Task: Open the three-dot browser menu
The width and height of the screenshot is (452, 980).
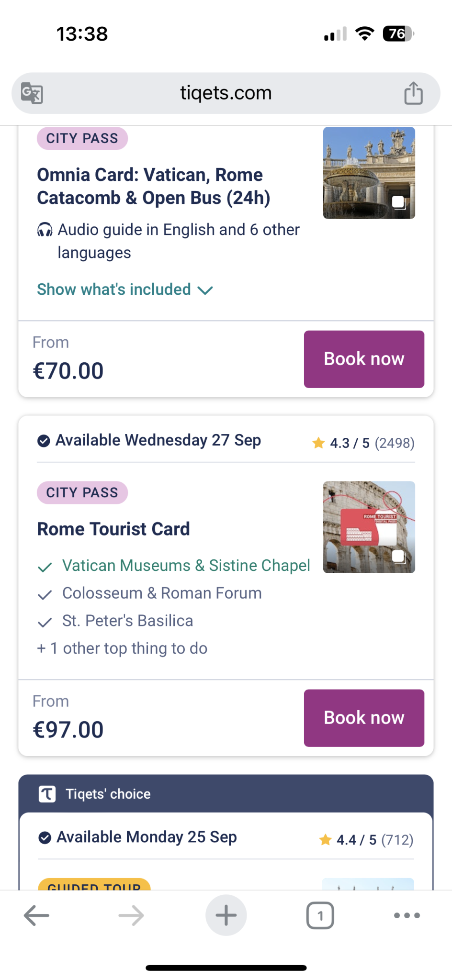Action: [407, 915]
